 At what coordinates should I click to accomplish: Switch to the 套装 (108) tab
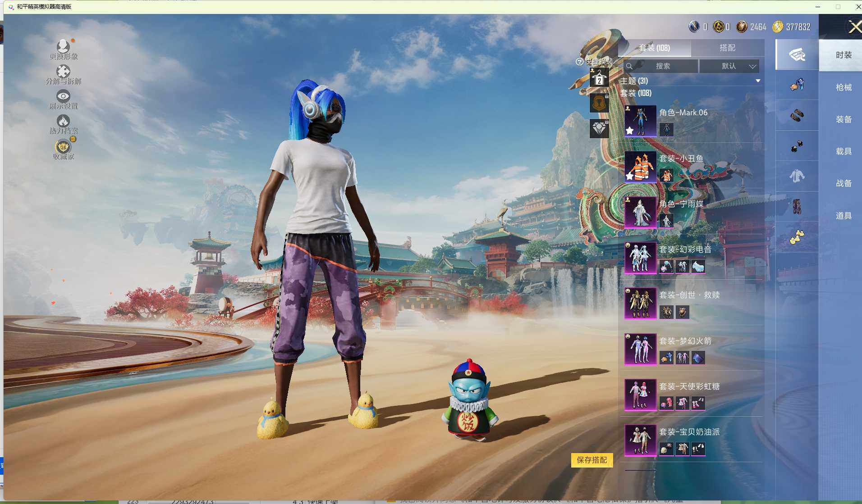pos(654,48)
